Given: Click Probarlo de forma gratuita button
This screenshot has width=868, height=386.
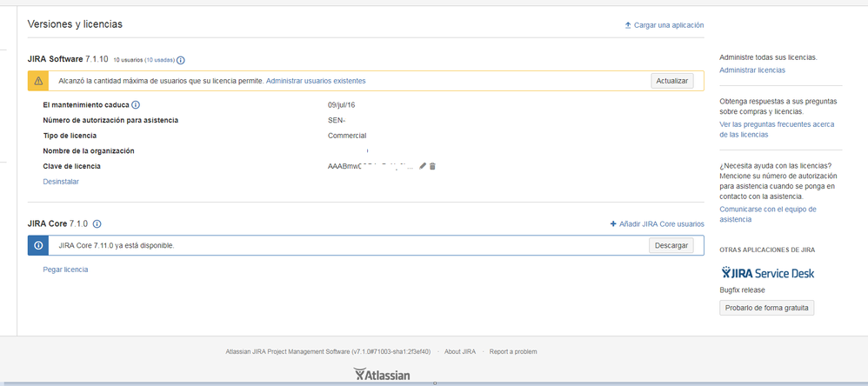Looking at the screenshot, I should click(767, 308).
